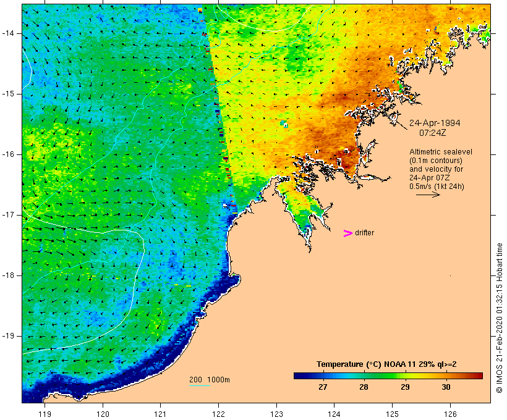The image size is (507, 420).
Task: Click longitude axis label 125
Action: [x=392, y=414]
